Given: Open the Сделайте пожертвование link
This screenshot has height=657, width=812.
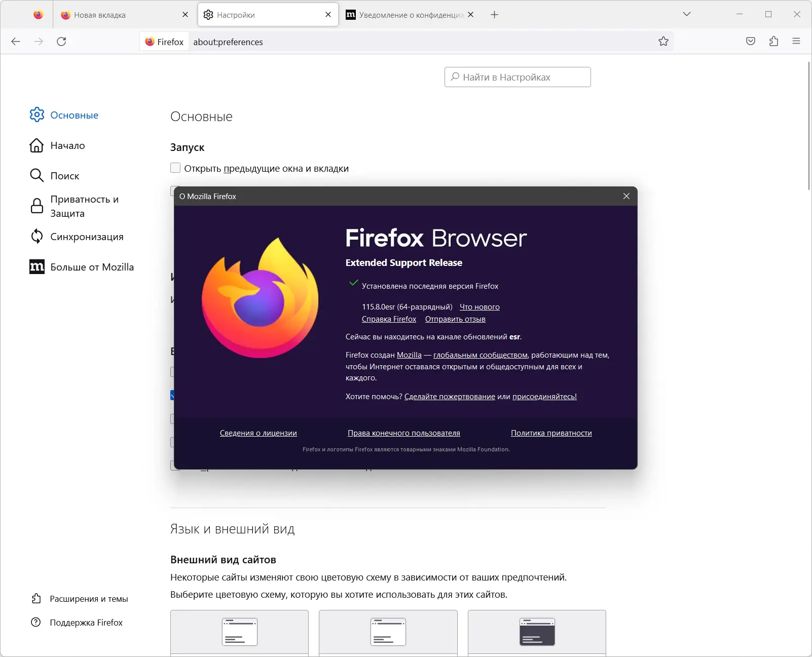Looking at the screenshot, I should tap(449, 397).
